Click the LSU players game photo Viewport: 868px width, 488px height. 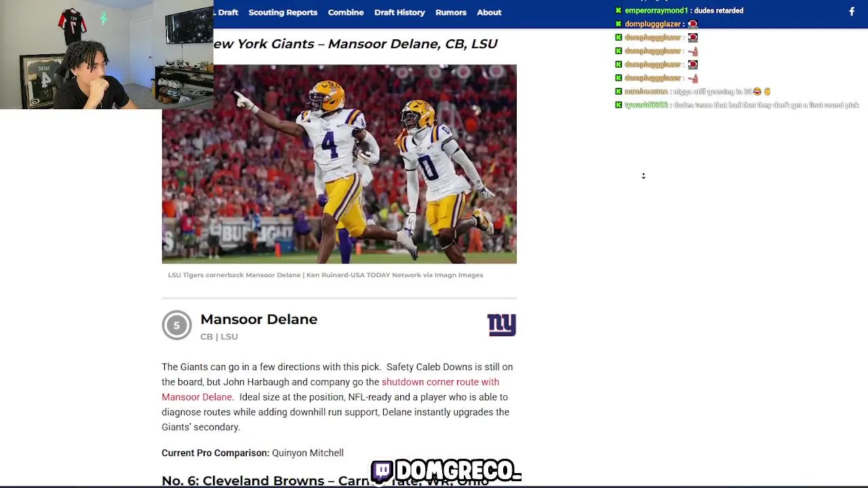339,164
